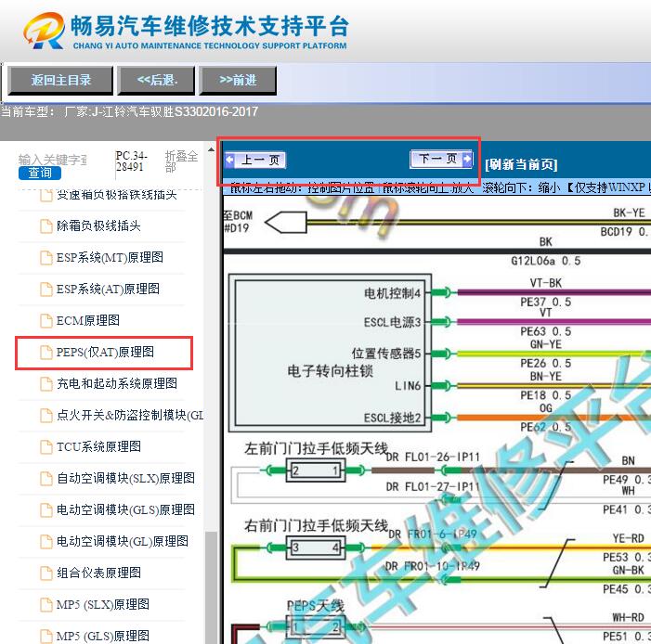Click document icon beside MP5 (SLX)原理图
651x644 pixels.
click(x=46, y=605)
